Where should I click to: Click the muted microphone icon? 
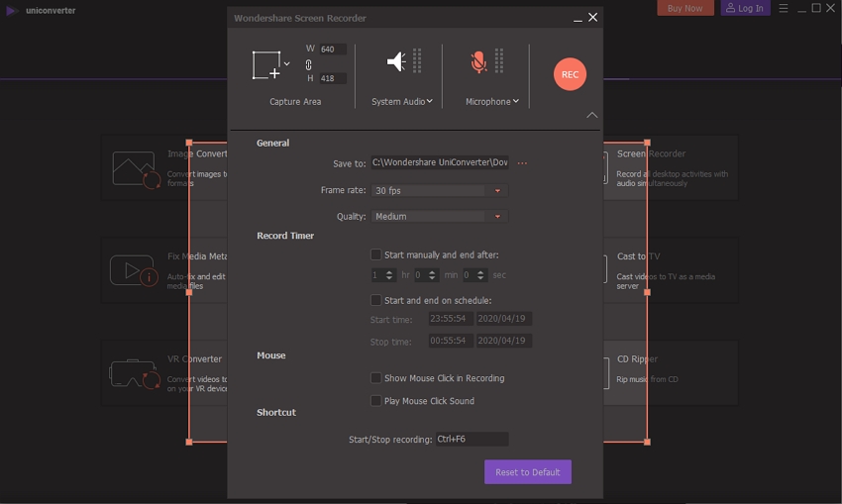pyautogui.click(x=479, y=62)
